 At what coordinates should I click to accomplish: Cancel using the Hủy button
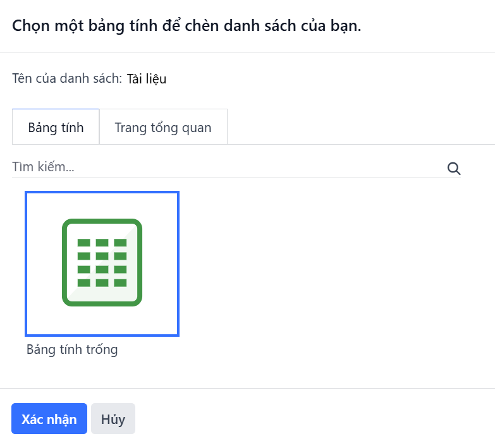point(113,419)
